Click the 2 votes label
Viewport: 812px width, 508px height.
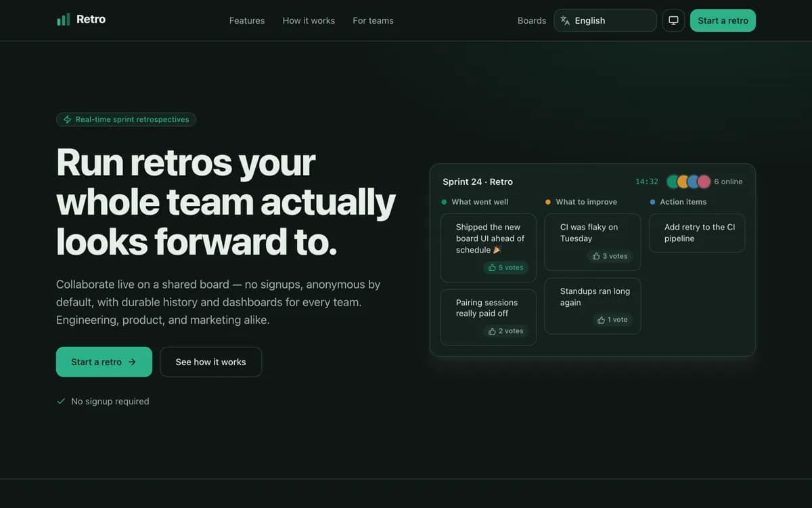pos(511,331)
